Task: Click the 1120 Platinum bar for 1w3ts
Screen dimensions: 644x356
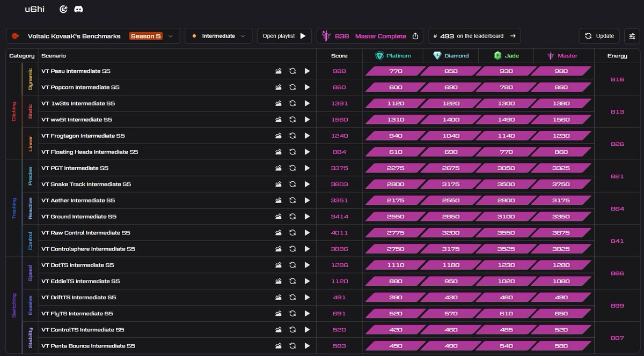Action: tap(396, 103)
